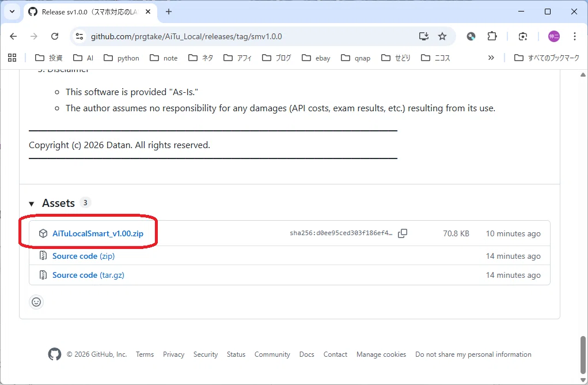Open the ネタ bookmarks folder
The image size is (588, 385).
click(x=200, y=58)
